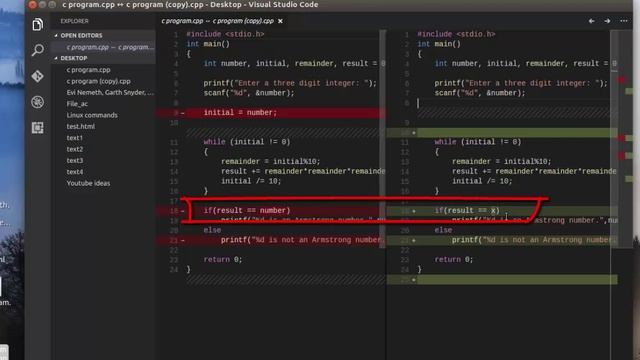Click the window title bar text
Image resolution: width=640 pixels, height=360 pixels.
pyautogui.click(x=190, y=5)
